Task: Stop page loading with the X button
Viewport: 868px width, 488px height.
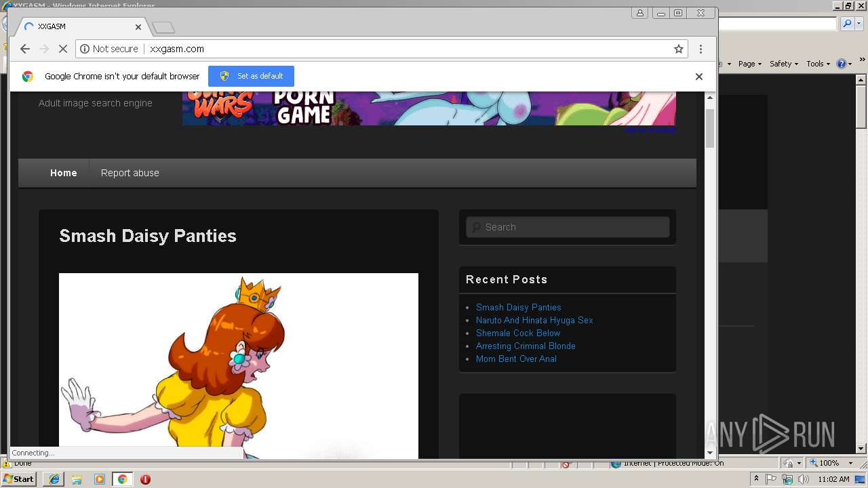Action: pyautogui.click(x=63, y=49)
